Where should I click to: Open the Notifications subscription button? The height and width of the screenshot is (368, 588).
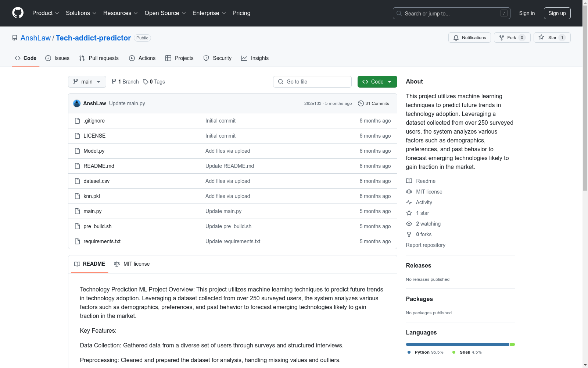pos(470,38)
